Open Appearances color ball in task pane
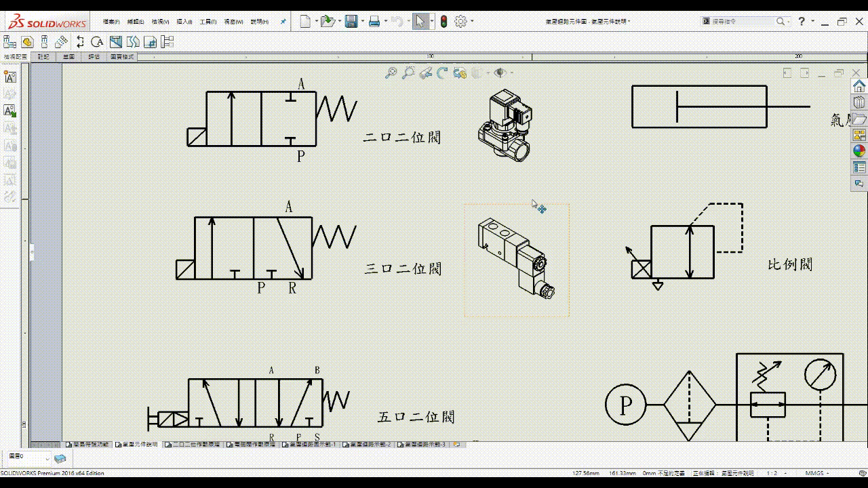 (x=859, y=151)
